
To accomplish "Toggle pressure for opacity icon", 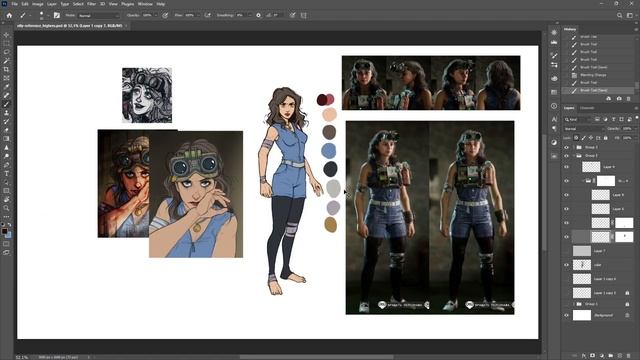I will pos(165,16).
